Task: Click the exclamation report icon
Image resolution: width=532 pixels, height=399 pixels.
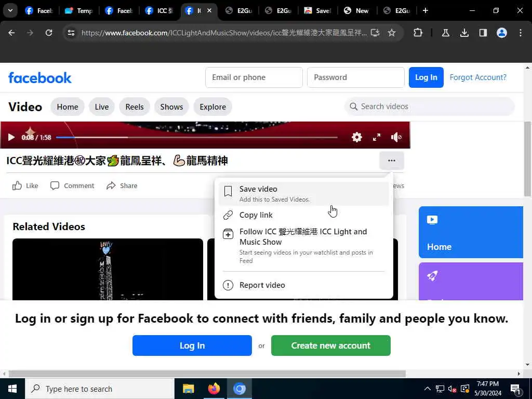Action: (x=228, y=285)
